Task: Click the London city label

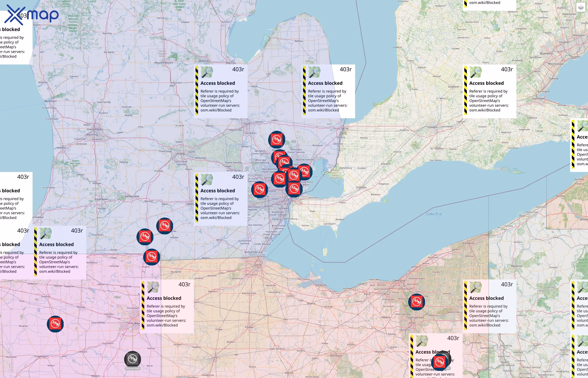Action: click(x=433, y=127)
